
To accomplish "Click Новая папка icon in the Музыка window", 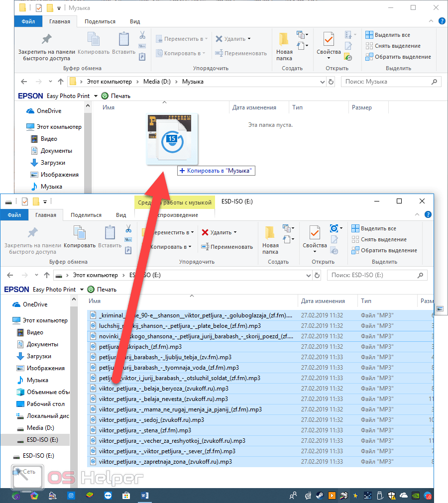I will click(284, 46).
